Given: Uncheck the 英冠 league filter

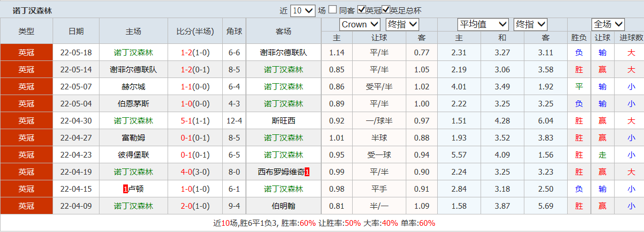Looking at the screenshot, I should [362, 10].
